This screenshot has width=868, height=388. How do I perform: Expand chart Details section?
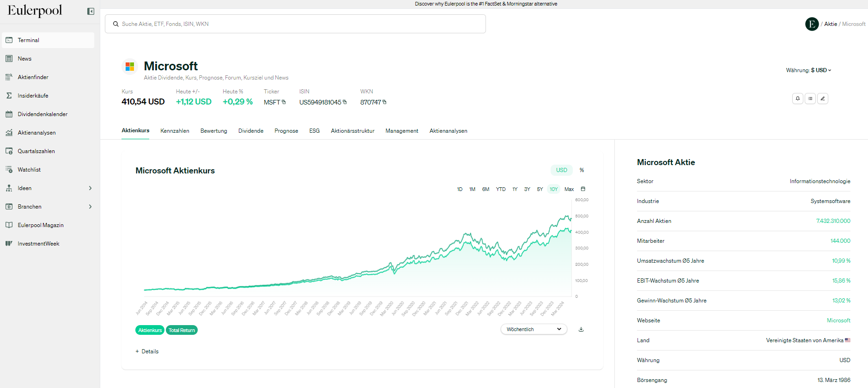coord(147,351)
